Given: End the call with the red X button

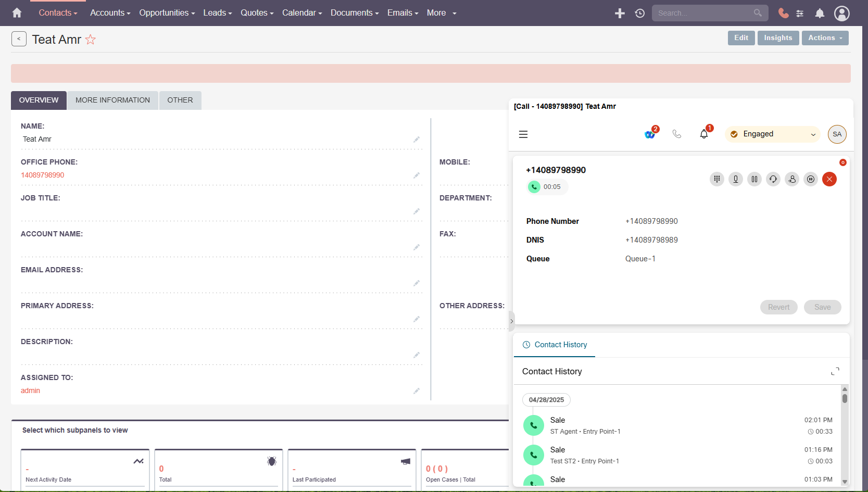Looking at the screenshot, I should coord(829,179).
